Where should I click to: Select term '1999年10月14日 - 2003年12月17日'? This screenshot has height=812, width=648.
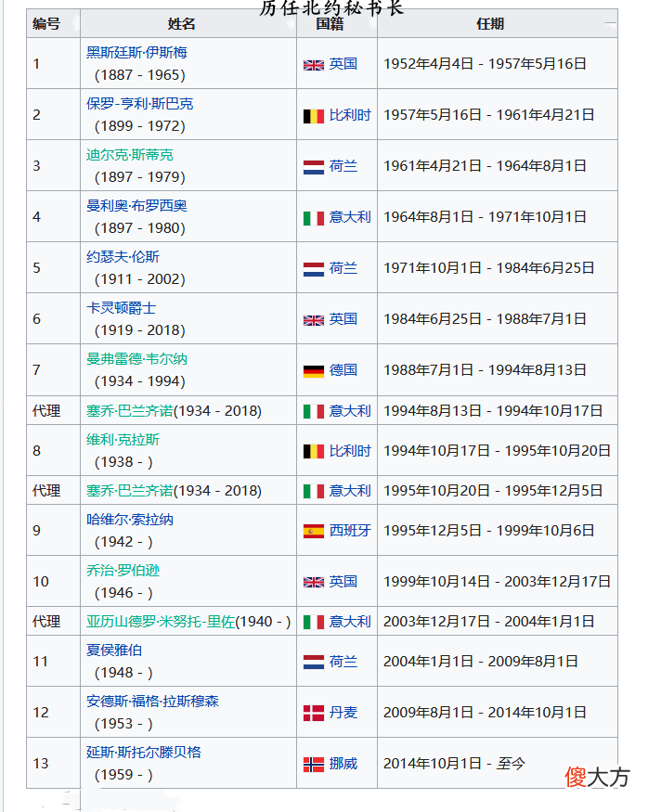point(498,582)
